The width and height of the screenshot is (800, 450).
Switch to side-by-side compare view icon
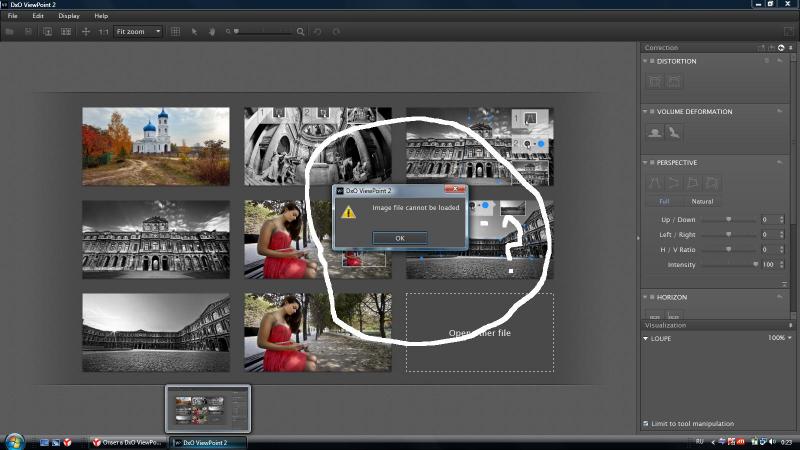[x=66, y=32]
